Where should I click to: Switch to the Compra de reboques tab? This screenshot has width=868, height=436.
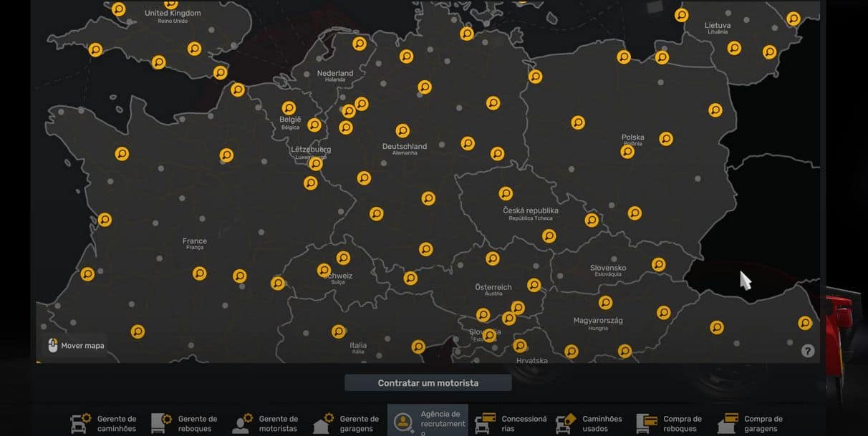click(x=670, y=423)
